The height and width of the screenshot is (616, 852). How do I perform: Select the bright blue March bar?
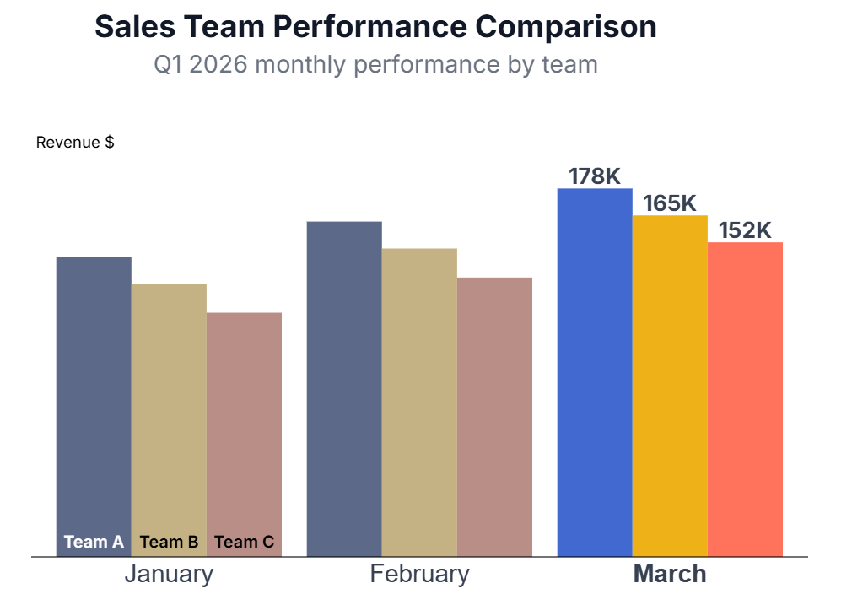[595, 371]
